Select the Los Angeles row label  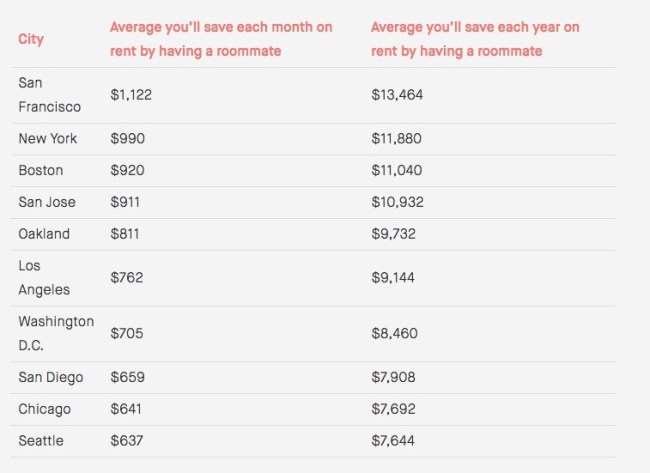[44, 278]
